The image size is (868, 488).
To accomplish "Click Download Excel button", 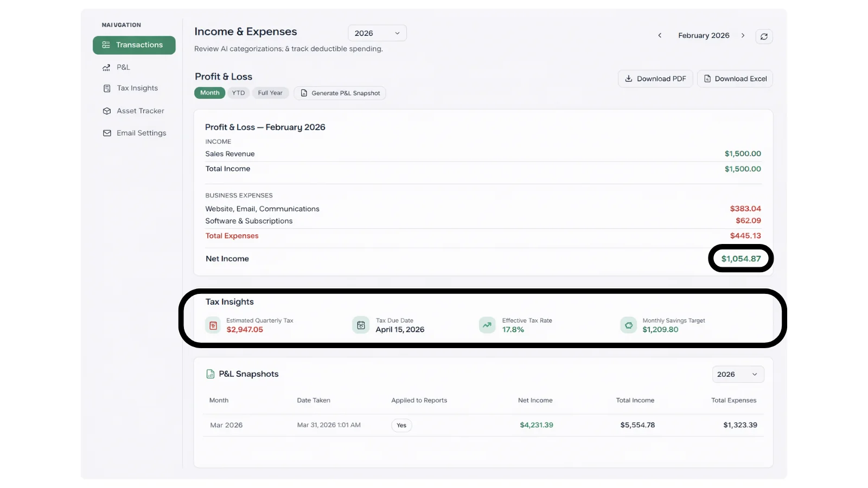I will (x=735, y=79).
